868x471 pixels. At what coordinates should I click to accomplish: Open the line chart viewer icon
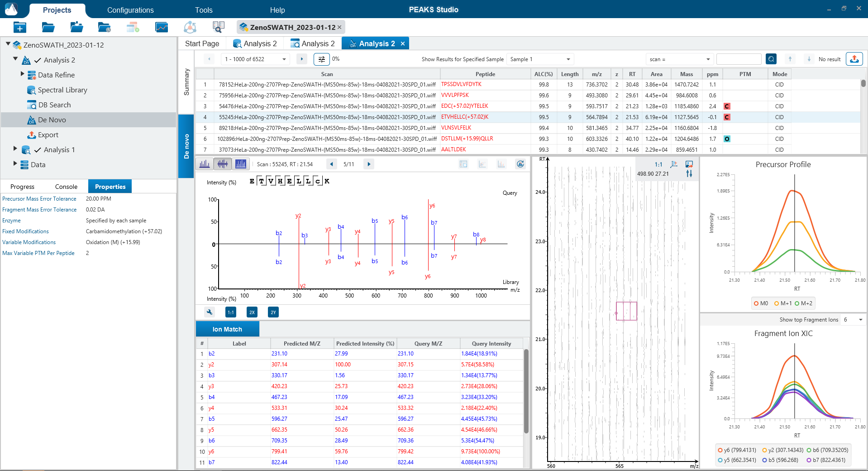tap(161, 27)
